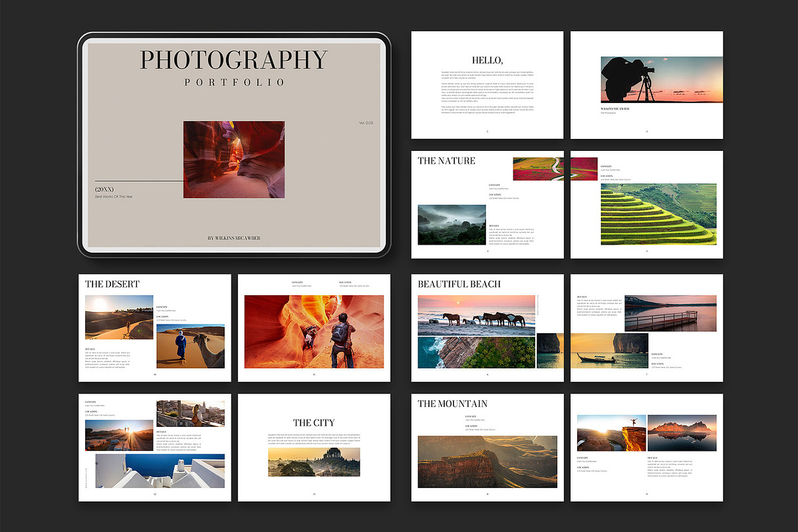The image size is (798, 532).
Task: Select the wooden pier at sunset photo
Action: tap(670, 313)
